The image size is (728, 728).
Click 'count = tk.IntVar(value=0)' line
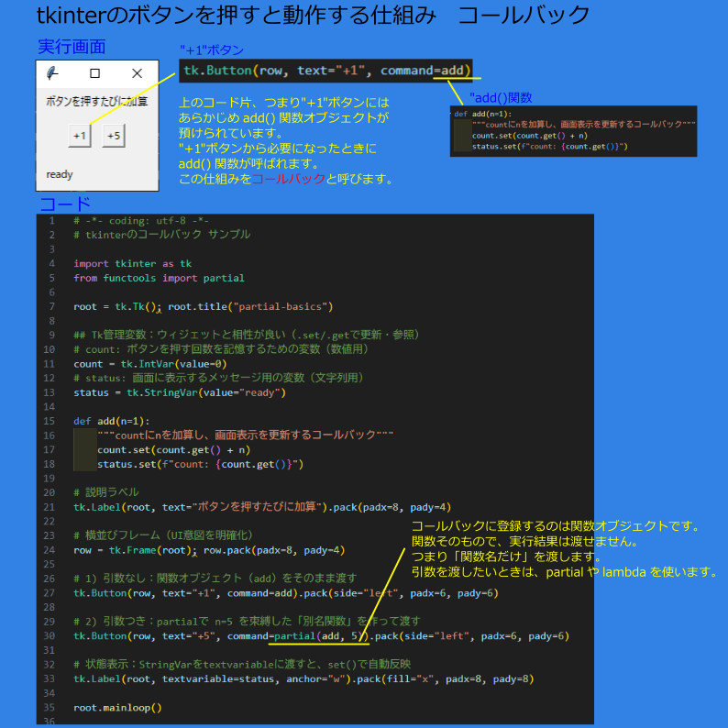pyautogui.click(x=150, y=364)
